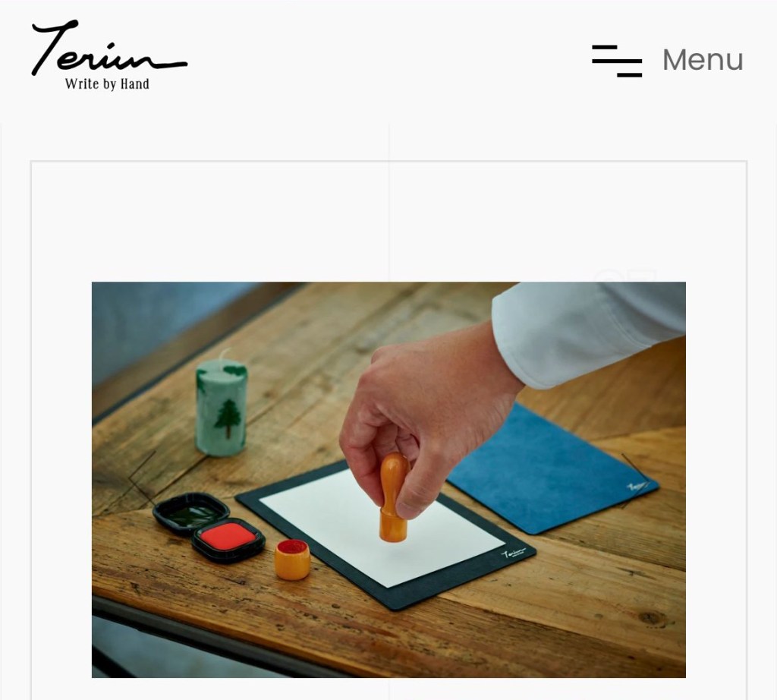Click the small orange stamp cap

292,560
